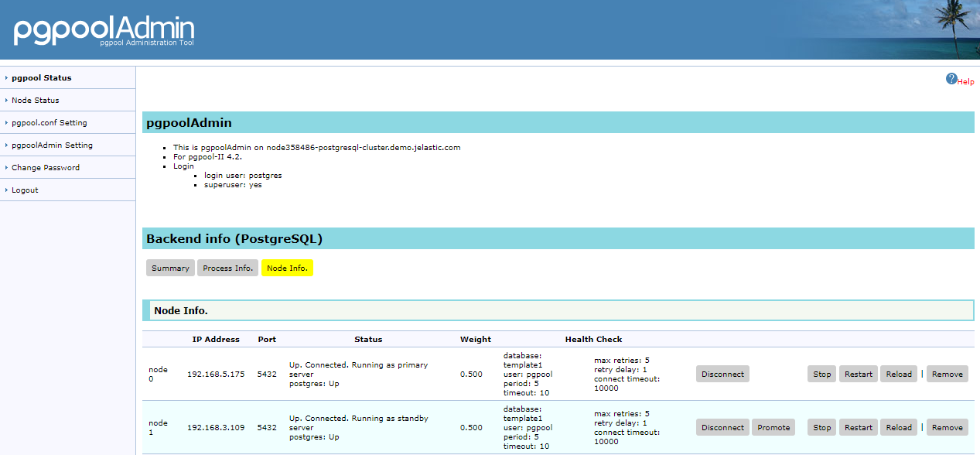The height and width of the screenshot is (455, 980).
Task: Stop PostgreSQL on node 0
Action: (x=822, y=374)
